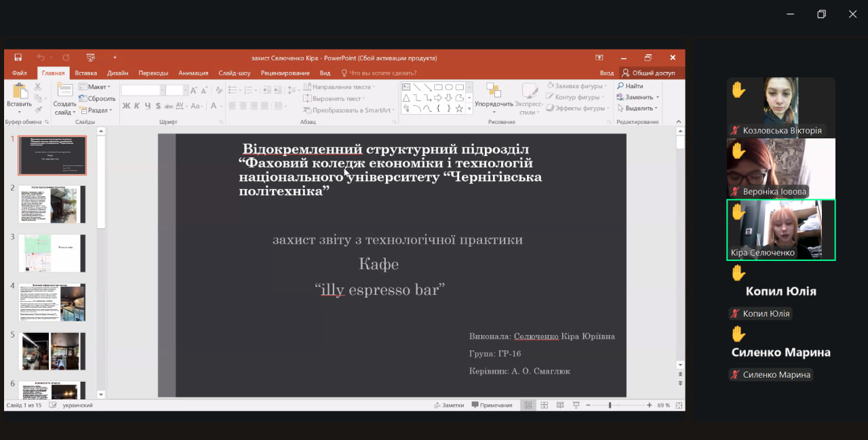Expand the Layout (Макет) dropdown
The width and height of the screenshot is (868, 440).
click(94, 87)
